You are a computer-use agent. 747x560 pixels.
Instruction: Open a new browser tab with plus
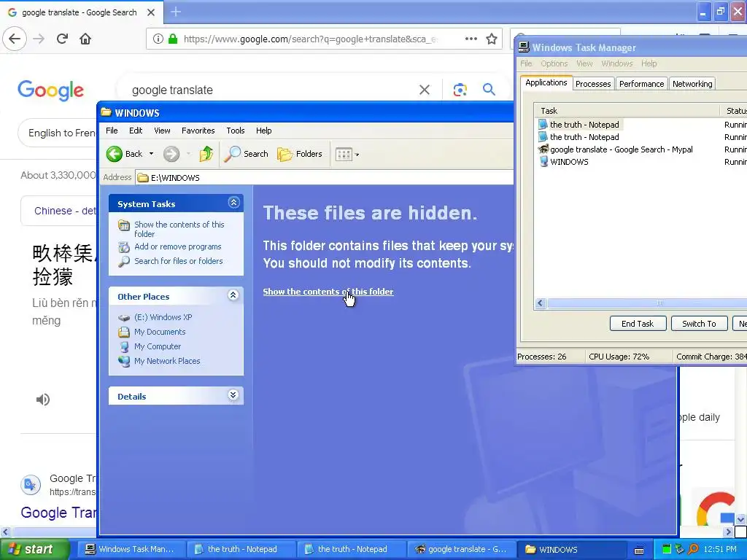[x=176, y=12]
